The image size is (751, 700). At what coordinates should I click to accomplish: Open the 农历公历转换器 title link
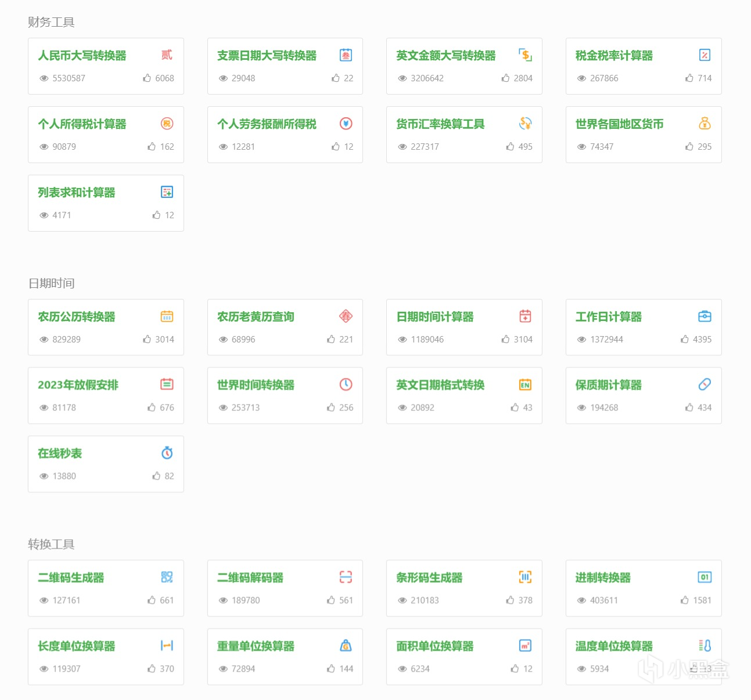[77, 317]
